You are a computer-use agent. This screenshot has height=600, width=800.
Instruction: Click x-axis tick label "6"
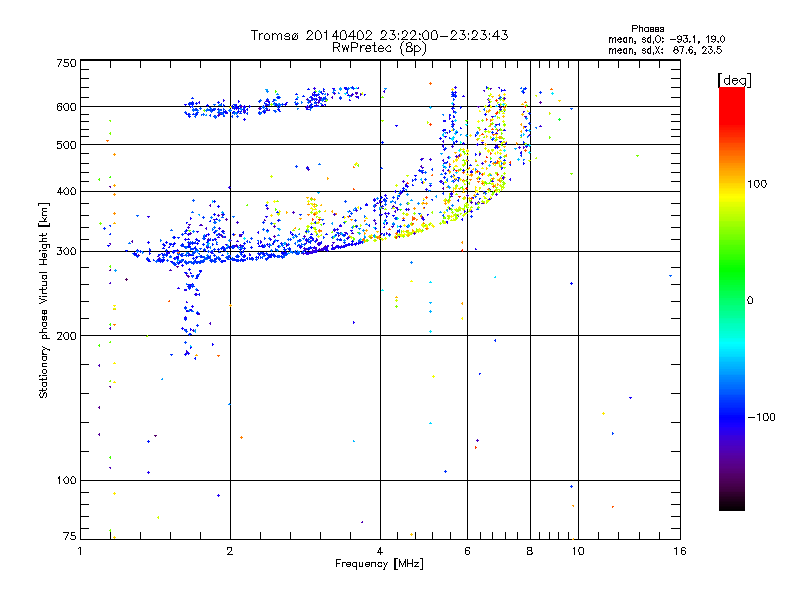[x=467, y=551]
